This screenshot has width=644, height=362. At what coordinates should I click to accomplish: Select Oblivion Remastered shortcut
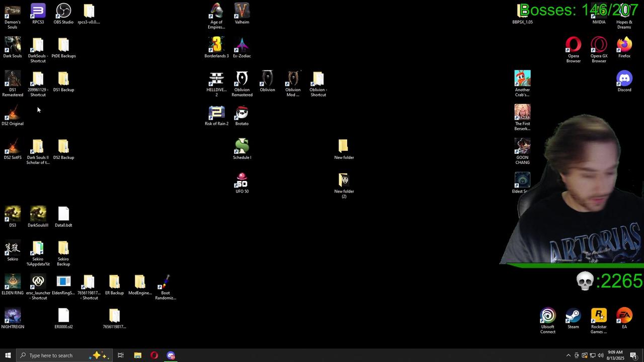[242, 84]
